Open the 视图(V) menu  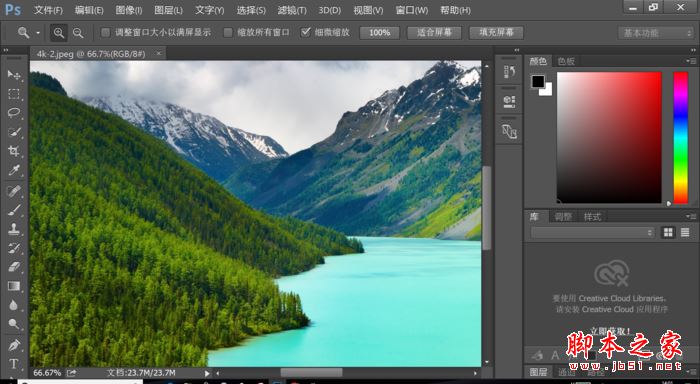pyautogui.click(x=368, y=10)
